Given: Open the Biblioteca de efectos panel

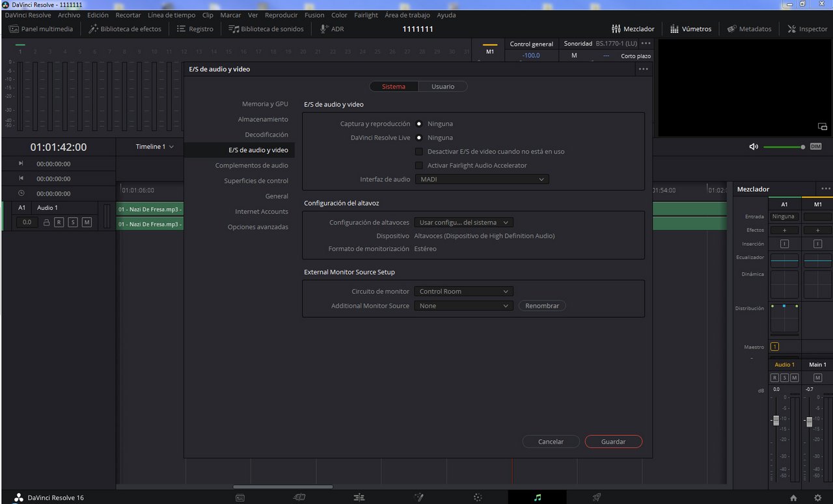Looking at the screenshot, I should 125,29.
